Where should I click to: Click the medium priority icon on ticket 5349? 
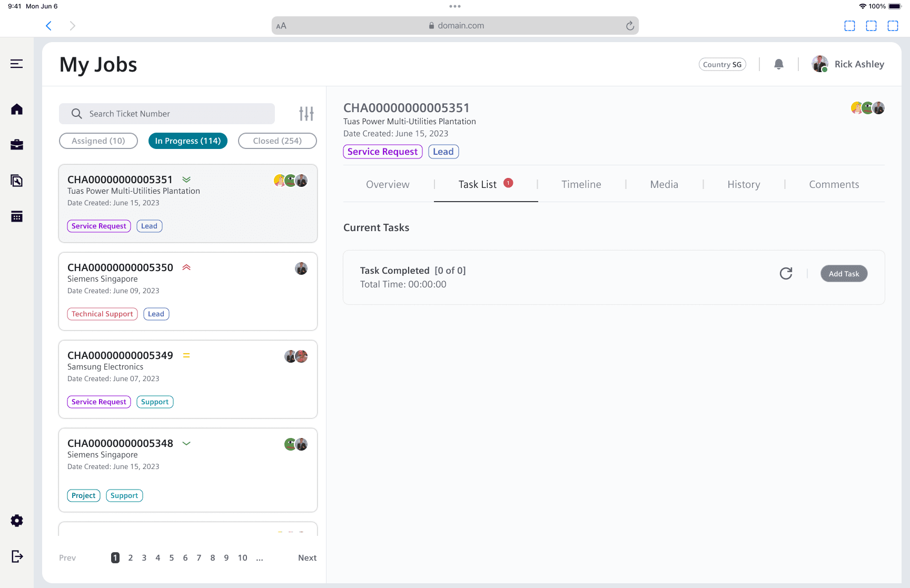[186, 355]
